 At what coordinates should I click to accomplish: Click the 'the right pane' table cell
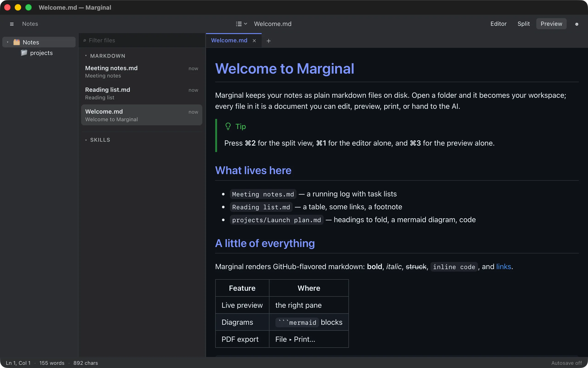coord(309,305)
